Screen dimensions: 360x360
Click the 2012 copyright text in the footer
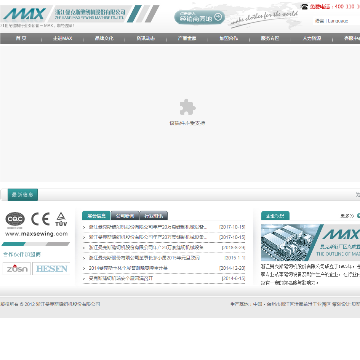point(50,304)
